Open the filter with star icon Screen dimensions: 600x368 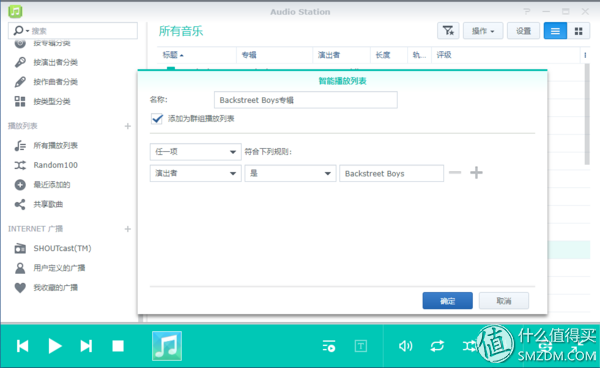coord(448,31)
